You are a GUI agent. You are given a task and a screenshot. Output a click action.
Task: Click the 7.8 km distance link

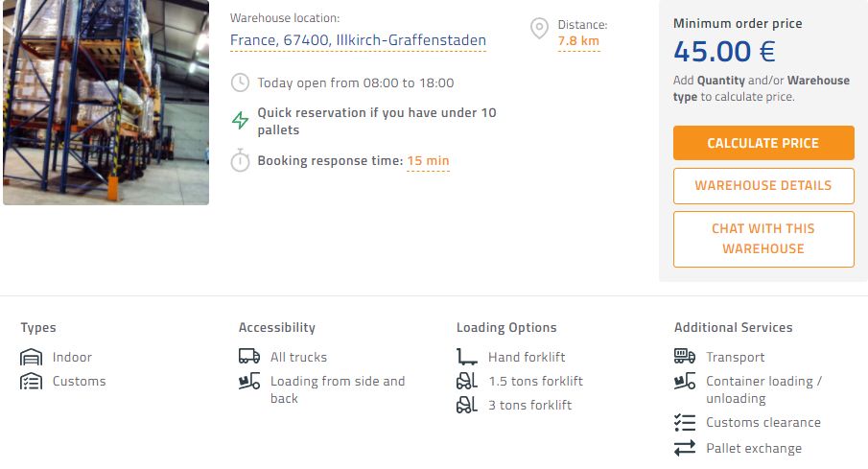(578, 41)
